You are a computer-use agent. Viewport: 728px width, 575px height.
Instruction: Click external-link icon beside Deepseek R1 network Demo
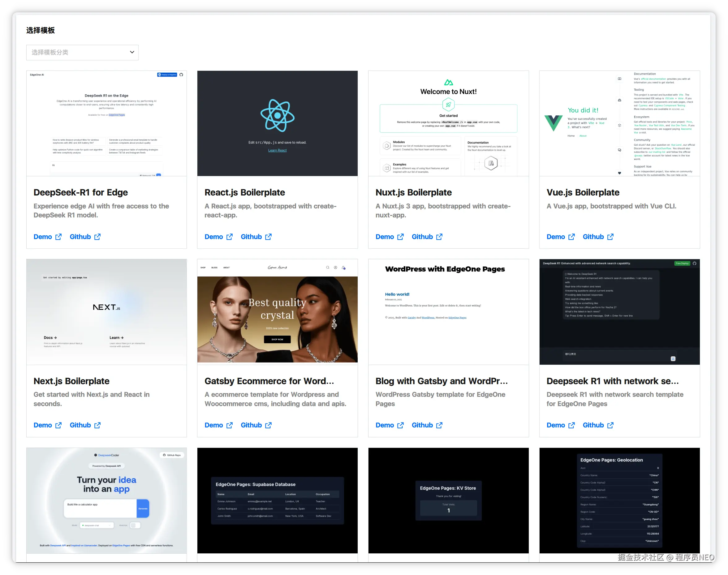pyautogui.click(x=571, y=425)
